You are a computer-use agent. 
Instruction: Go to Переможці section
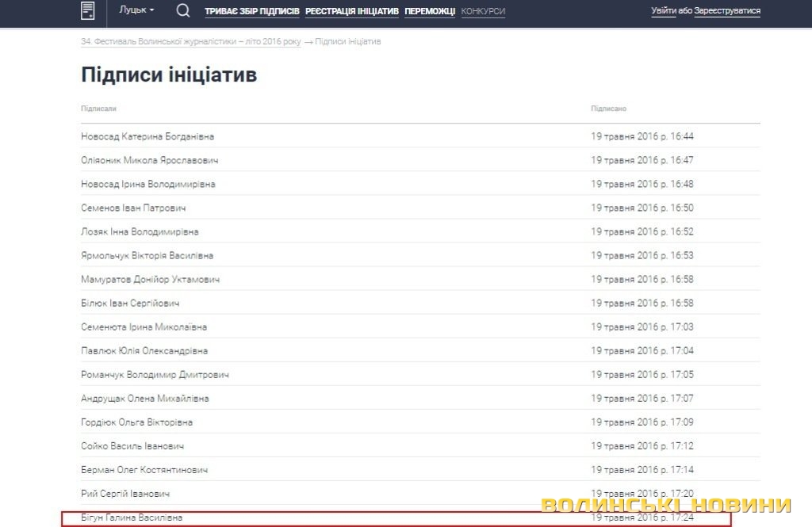(x=430, y=12)
